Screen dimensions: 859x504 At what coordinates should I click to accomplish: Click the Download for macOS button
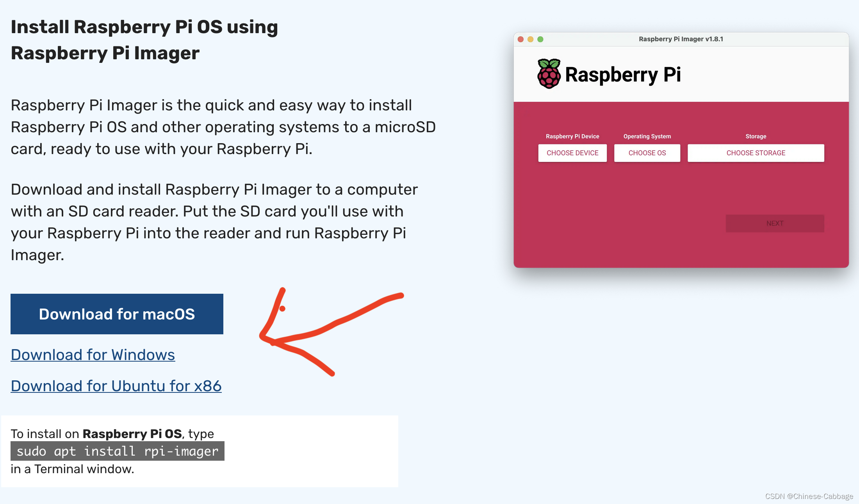point(117,314)
